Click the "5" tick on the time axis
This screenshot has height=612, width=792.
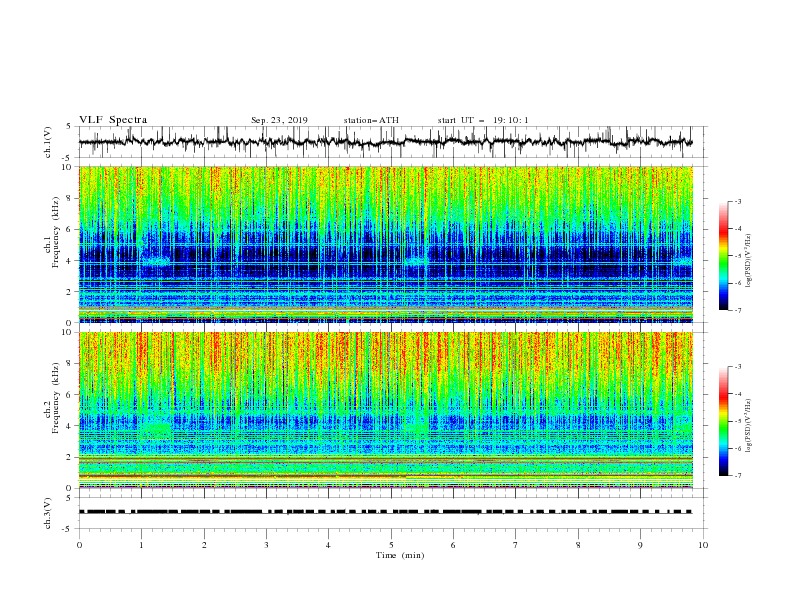tap(391, 545)
